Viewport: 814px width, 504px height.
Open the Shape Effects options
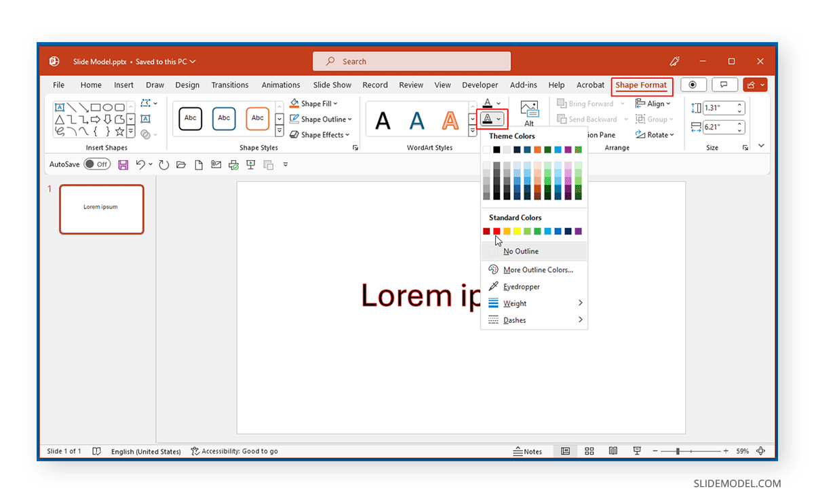point(319,134)
